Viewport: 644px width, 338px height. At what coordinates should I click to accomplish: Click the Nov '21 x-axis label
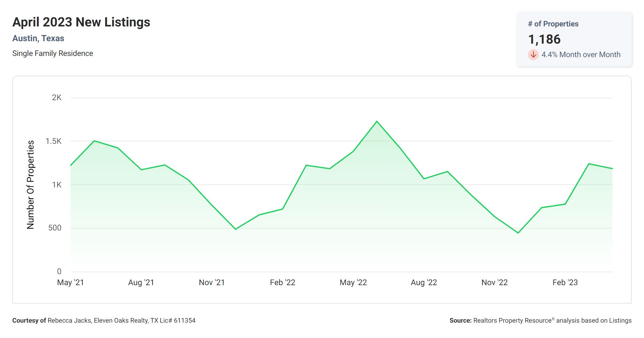[212, 282]
